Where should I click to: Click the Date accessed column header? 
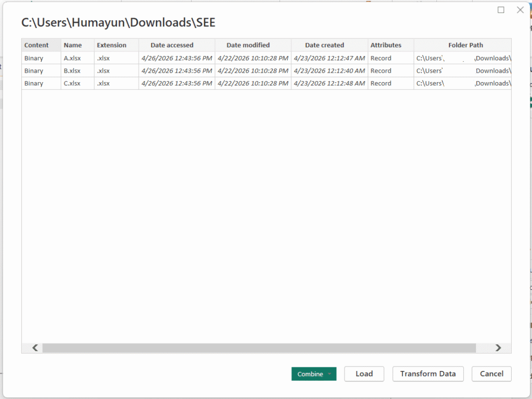point(171,45)
